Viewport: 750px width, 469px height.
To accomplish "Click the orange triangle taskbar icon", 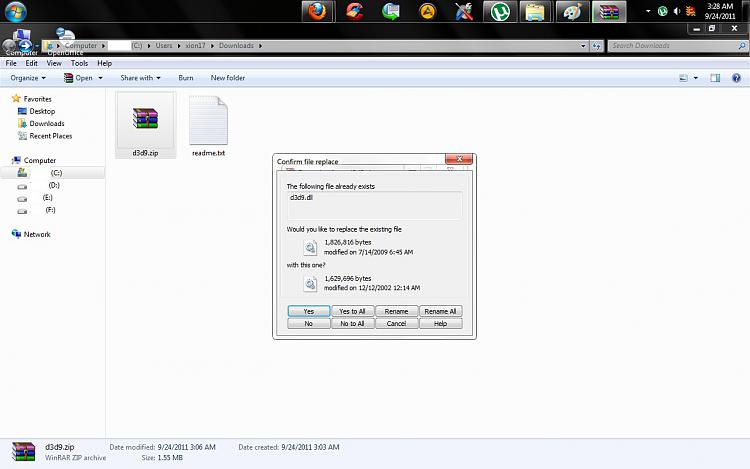I will [427, 11].
